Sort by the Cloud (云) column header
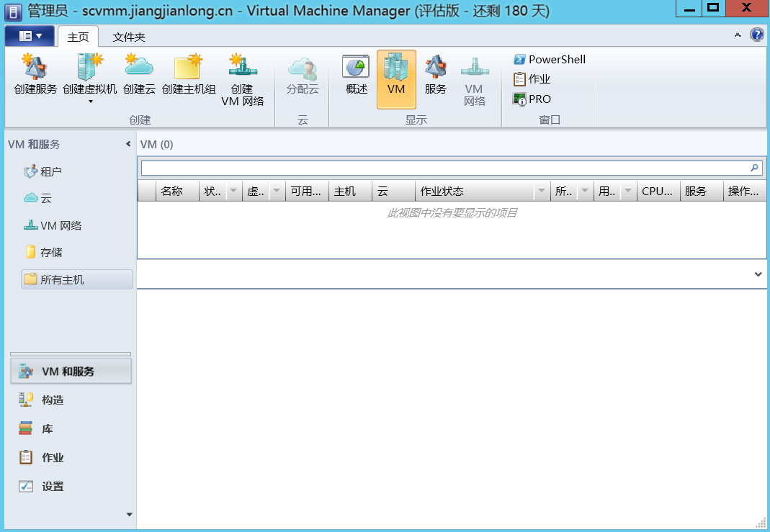Image resolution: width=770 pixels, height=532 pixels. point(394,191)
